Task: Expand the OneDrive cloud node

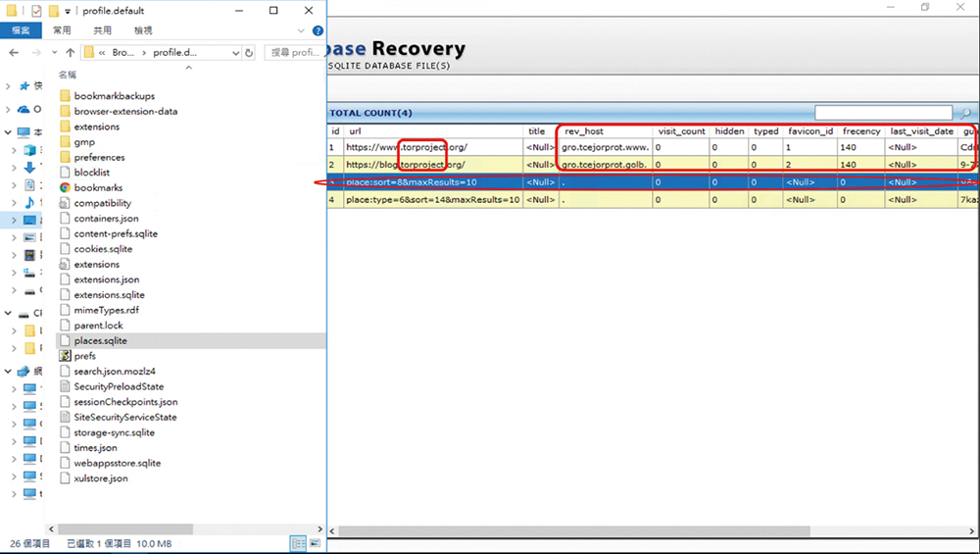Action: 8,110
